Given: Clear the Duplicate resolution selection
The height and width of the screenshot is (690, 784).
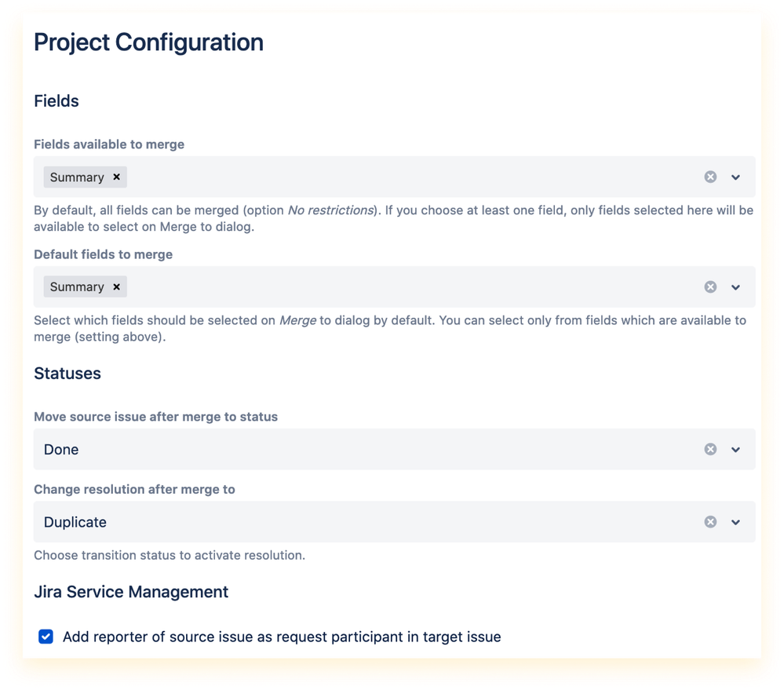Looking at the screenshot, I should 710,521.
